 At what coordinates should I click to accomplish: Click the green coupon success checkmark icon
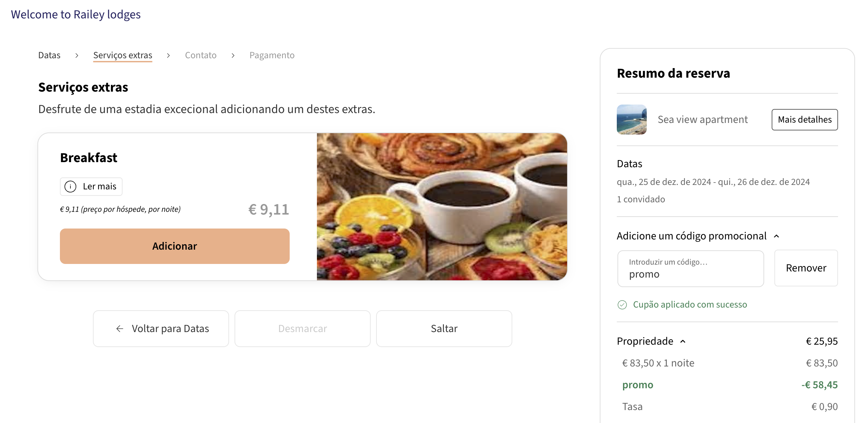622,305
